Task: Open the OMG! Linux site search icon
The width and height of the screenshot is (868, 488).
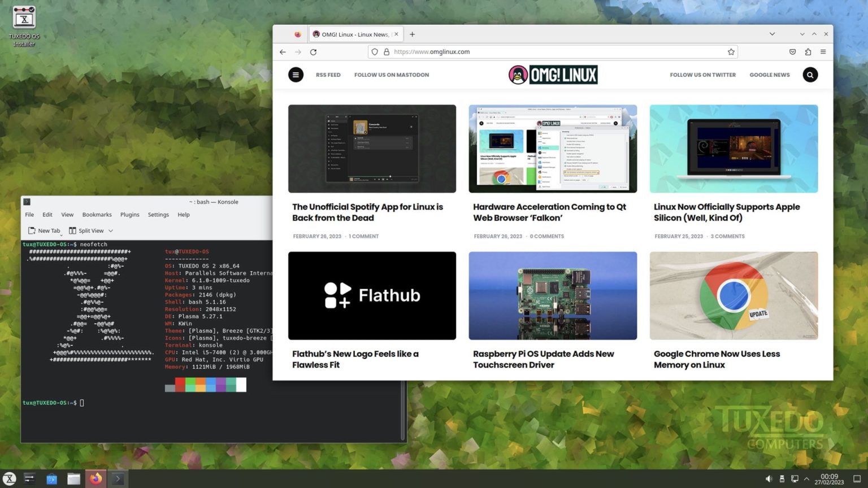Action: click(x=810, y=75)
